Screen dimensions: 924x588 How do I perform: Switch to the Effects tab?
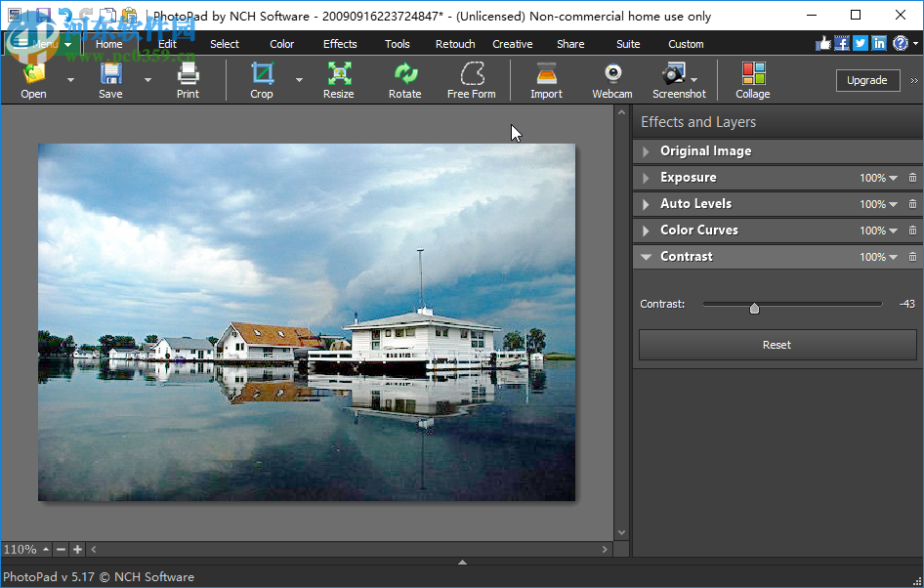[x=339, y=43]
